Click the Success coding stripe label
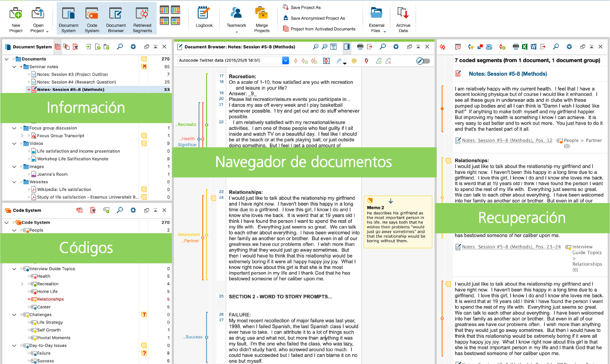Image resolution: width=610 pixels, height=364 pixels. click(x=193, y=337)
